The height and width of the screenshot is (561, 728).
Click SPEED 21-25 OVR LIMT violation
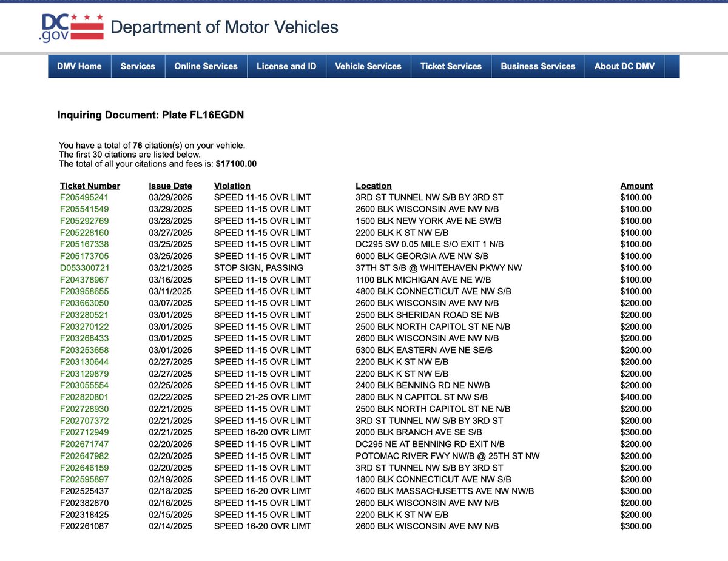coord(263,397)
